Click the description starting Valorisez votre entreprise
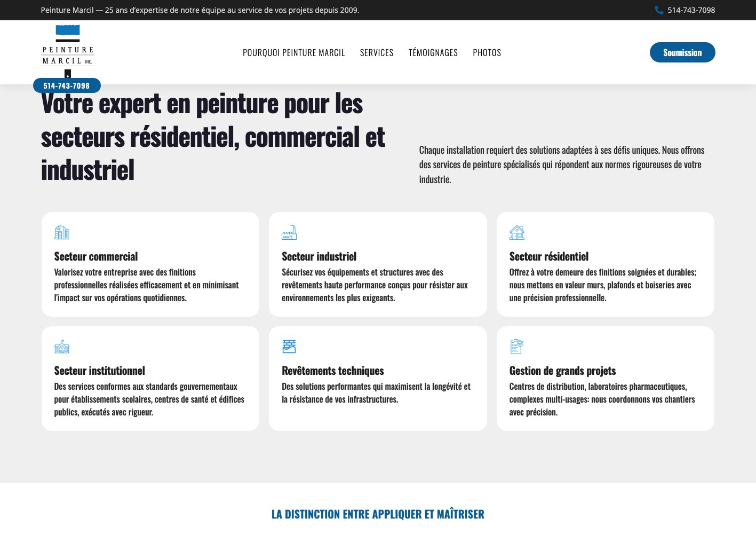756x534 pixels. click(147, 285)
